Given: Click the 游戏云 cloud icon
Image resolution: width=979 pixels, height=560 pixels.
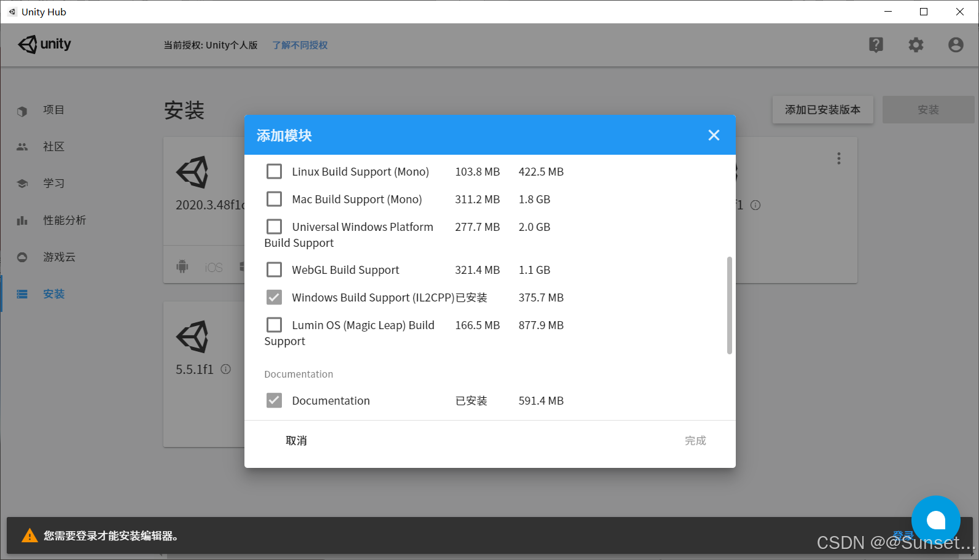Looking at the screenshot, I should pyautogui.click(x=22, y=257).
